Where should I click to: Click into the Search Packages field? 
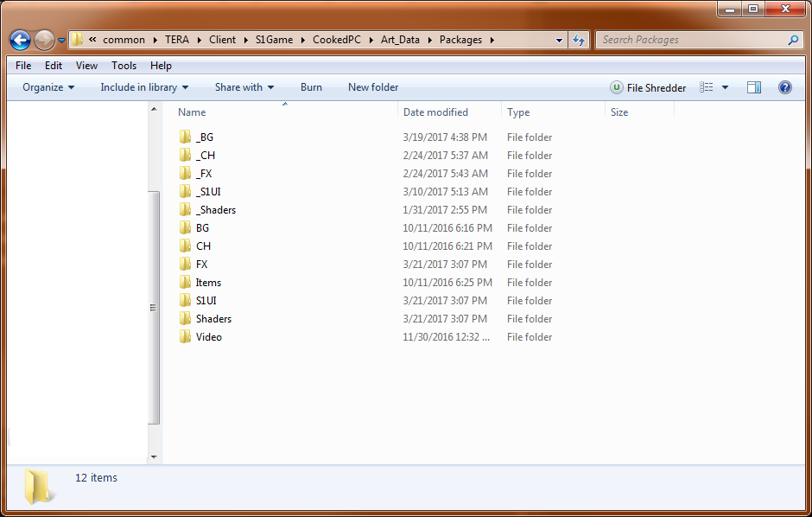[691, 40]
